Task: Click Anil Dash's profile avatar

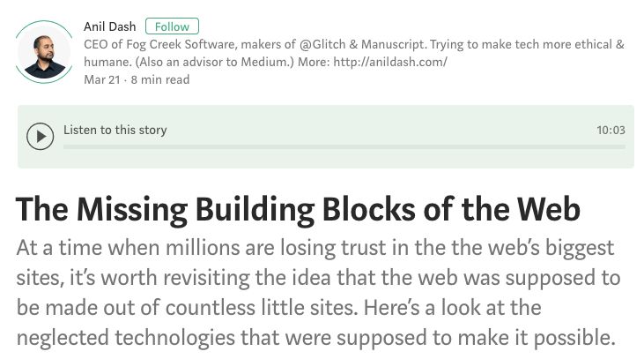Action: tap(44, 52)
